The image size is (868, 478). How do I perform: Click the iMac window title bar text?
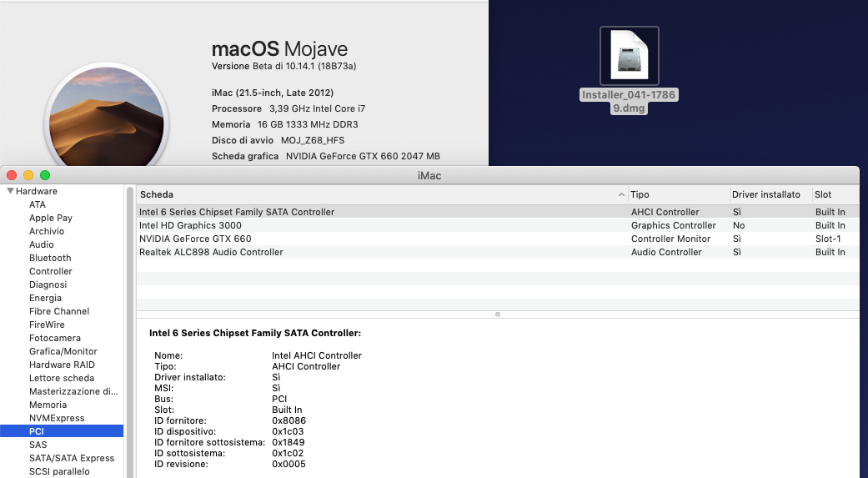[429, 175]
